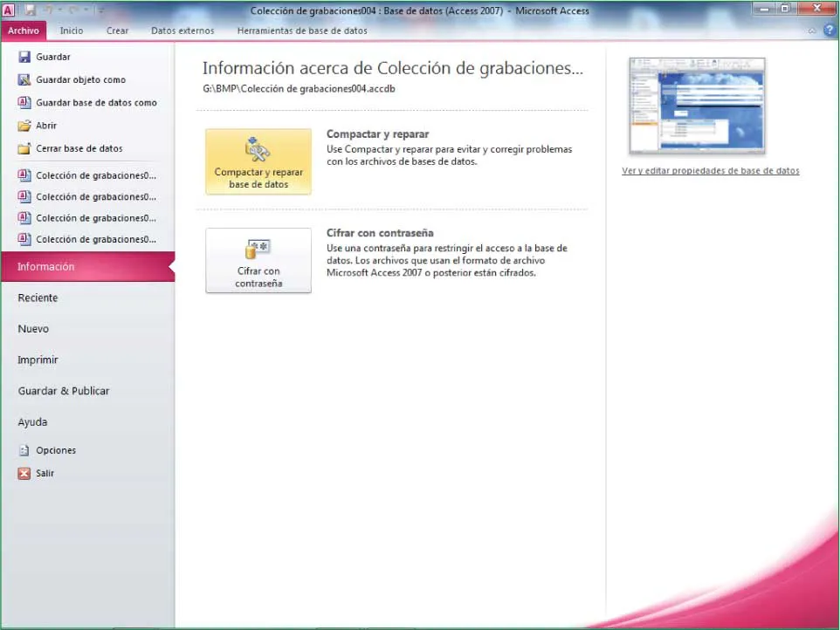Open first recent Colección de grabaciones file
The height and width of the screenshot is (630, 840).
tap(95, 175)
